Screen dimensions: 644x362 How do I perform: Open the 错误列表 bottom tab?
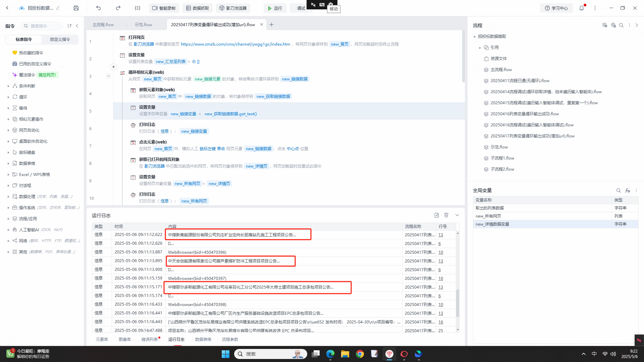[149, 340]
